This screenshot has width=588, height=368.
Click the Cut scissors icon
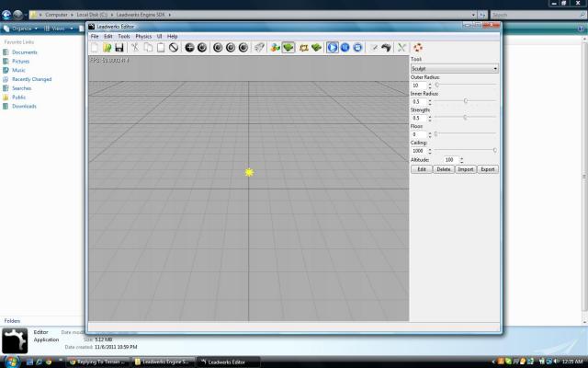134,47
